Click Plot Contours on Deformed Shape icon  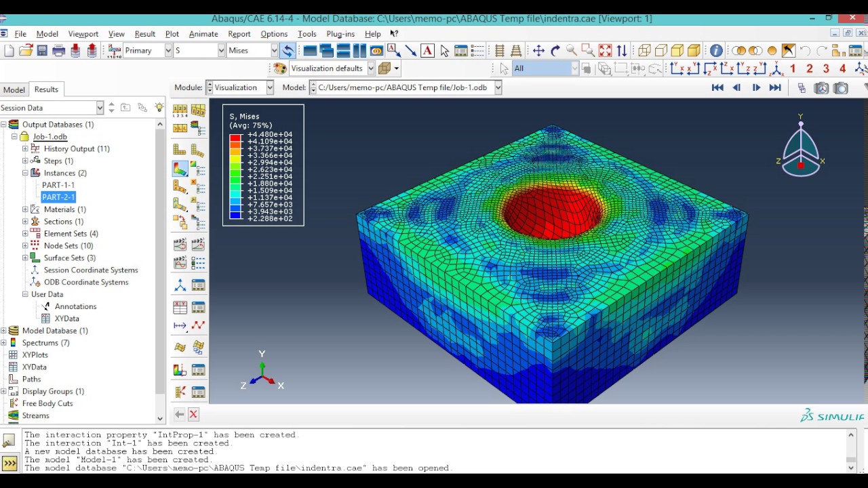[x=180, y=169]
